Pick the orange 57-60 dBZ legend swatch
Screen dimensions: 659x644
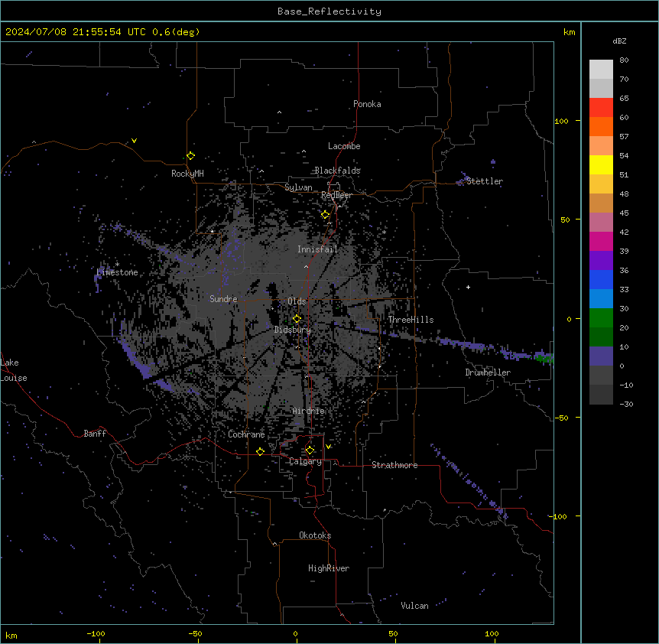coord(601,126)
